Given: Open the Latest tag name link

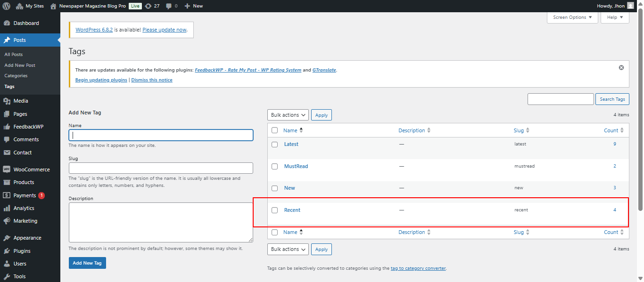Looking at the screenshot, I should pyautogui.click(x=291, y=144).
